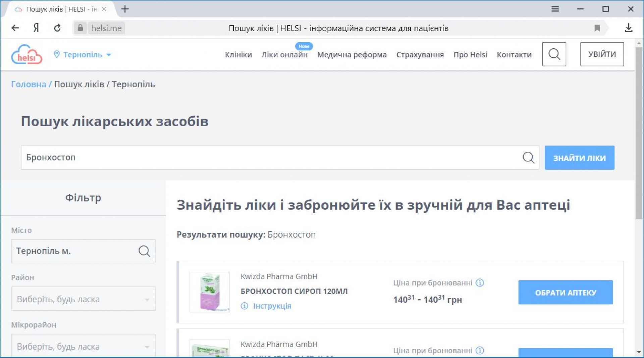
Task: Click info icon beside Інструкція link
Action: pyautogui.click(x=244, y=306)
